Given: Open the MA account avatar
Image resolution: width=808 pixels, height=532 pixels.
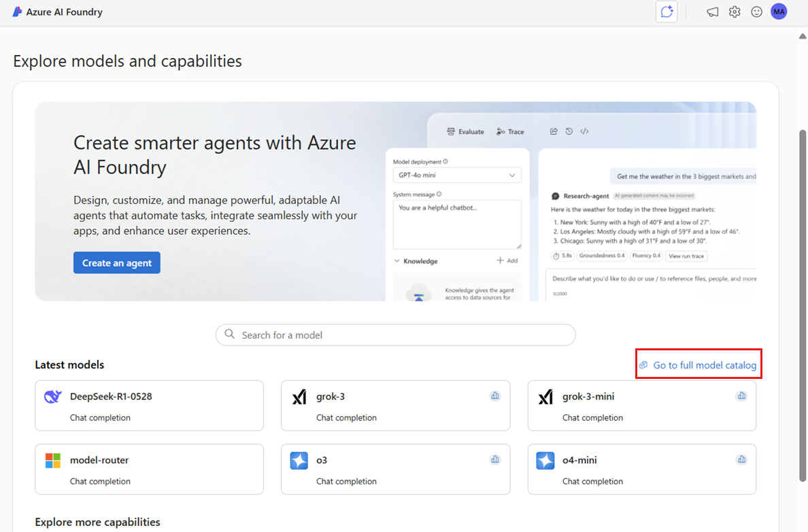Looking at the screenshot, I should 779,12.
